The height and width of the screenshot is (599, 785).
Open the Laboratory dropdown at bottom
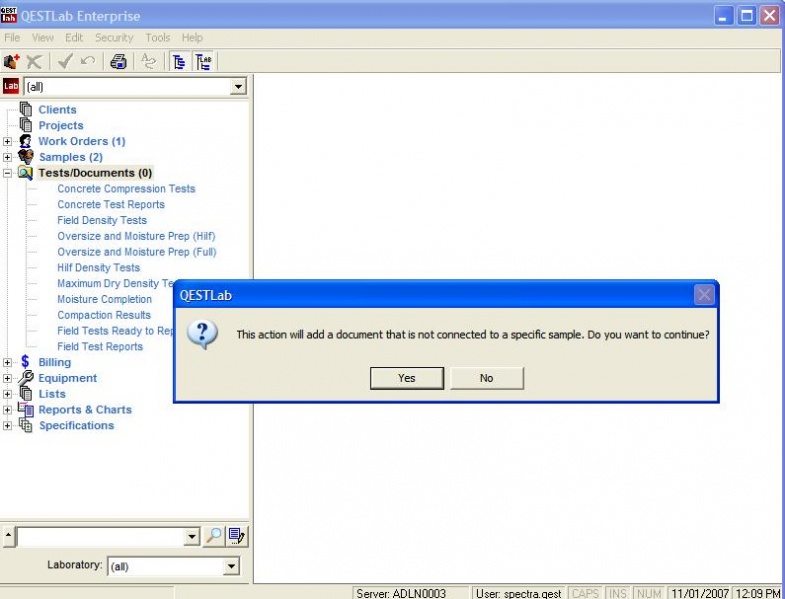(x=231, y=567)
